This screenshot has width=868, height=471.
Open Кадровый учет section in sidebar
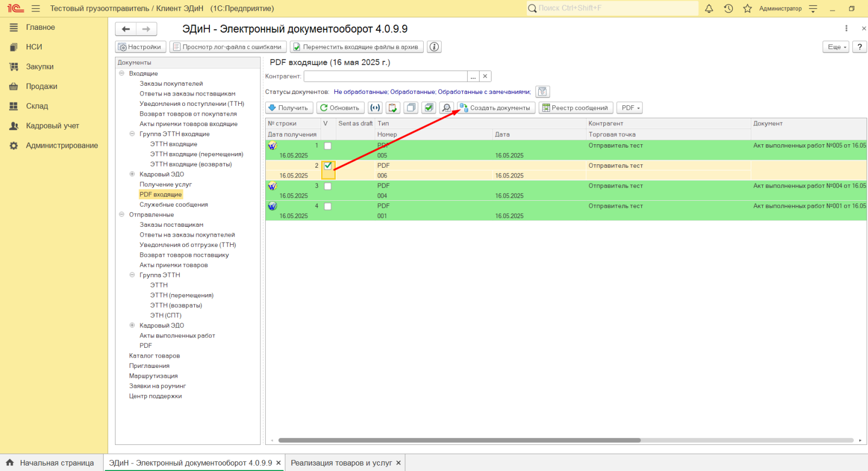coord(53,126)
